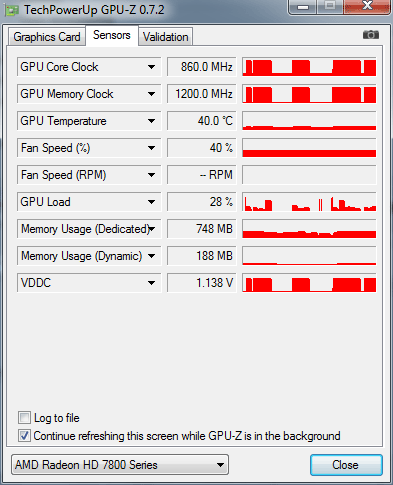Select the Sensors tab
This screenshot has width=393, height=485.
click(112, 35)
